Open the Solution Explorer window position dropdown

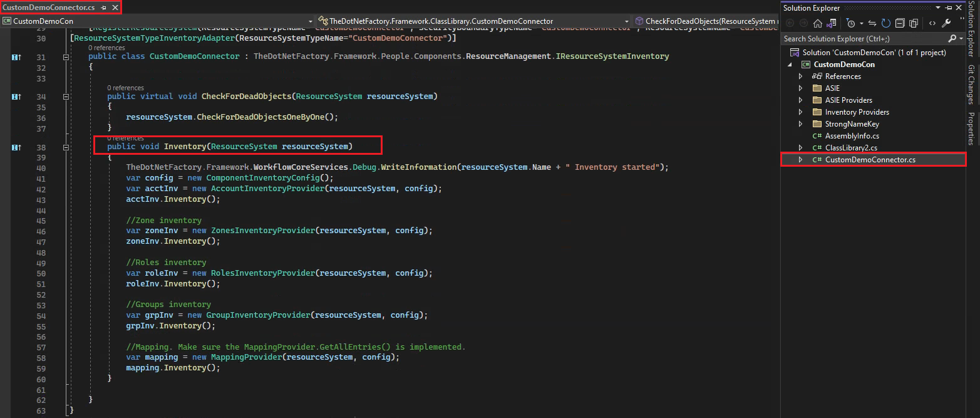pyautogui.click(x=938, y=8)
